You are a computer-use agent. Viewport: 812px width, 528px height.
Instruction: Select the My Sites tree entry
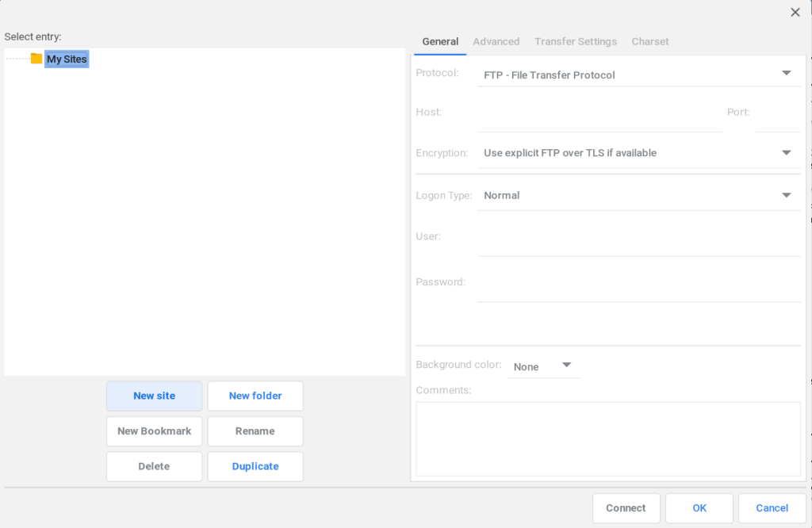(x=67, y=59)
